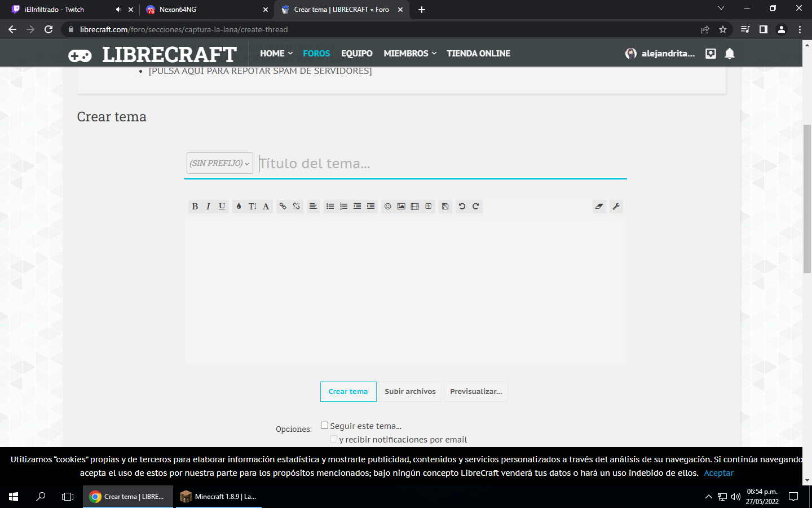Viewport: 812px width, 508px height.
Task: Remove formatting with the eraser icon
Action: 599,207
